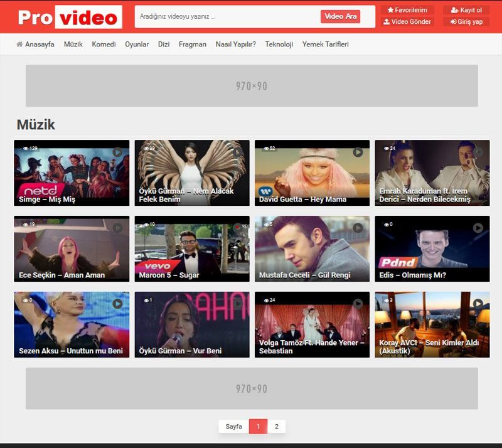Open the Oyunlar category
502x448 pixels.
pyautogui.click(x=137, y=44)
